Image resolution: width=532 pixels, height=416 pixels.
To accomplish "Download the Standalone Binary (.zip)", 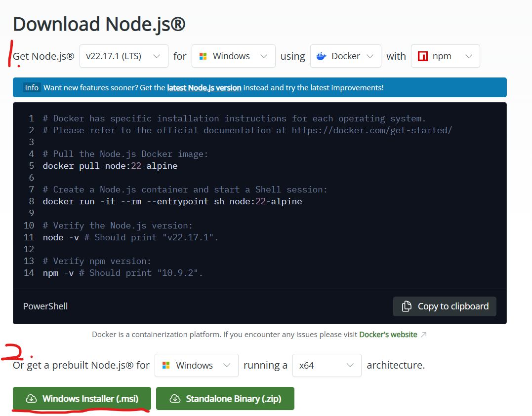I will (x=225, y=398).
